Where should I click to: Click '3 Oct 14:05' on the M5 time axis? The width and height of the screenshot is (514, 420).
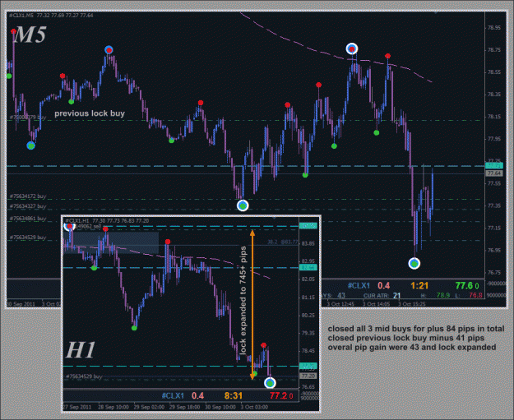(377, 304)
